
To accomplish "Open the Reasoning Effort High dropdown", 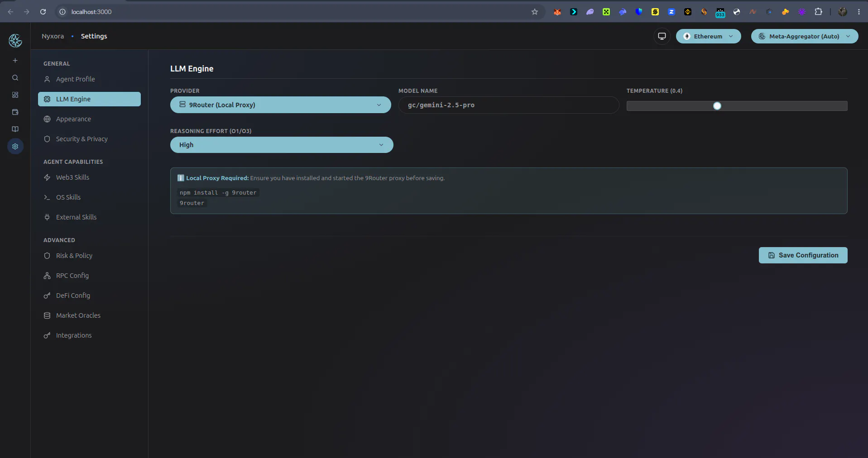I will click(282, 145).
